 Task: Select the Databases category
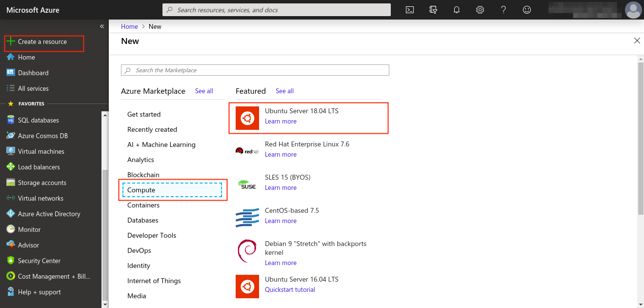click(x=143, y=220)
